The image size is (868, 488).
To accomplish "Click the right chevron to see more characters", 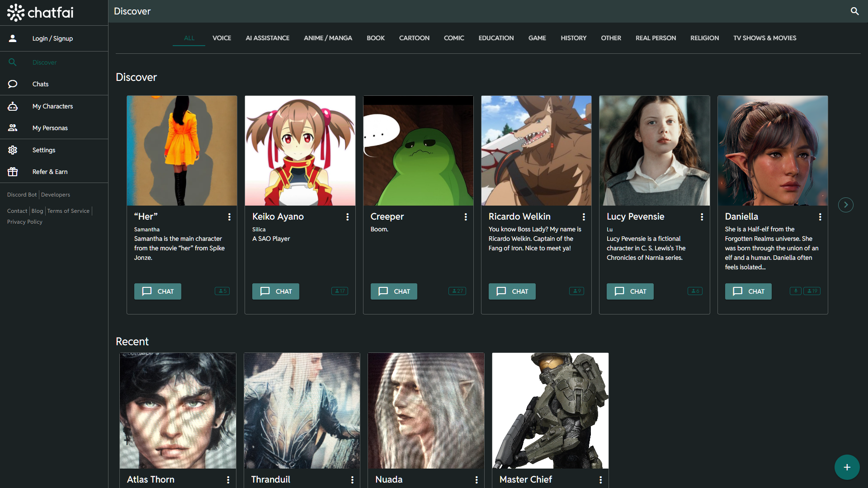I will coord(845,205).
